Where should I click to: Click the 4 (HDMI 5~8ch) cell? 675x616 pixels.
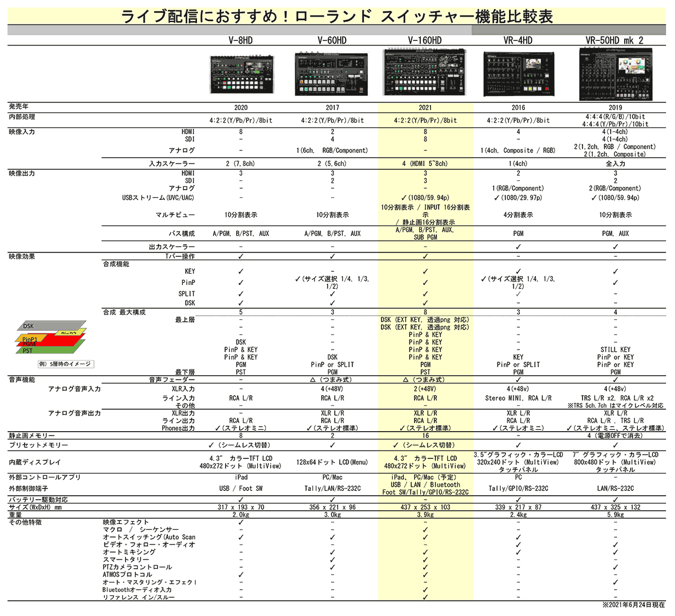pos(425,164)
